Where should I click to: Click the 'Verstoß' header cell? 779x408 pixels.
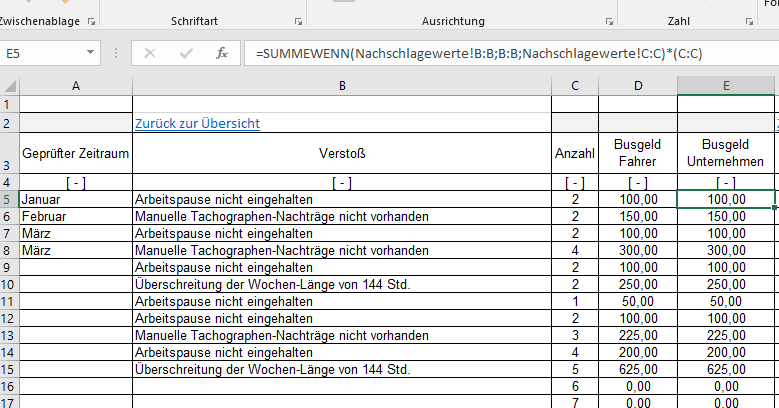pyautogui.click(x=342, y=153)
